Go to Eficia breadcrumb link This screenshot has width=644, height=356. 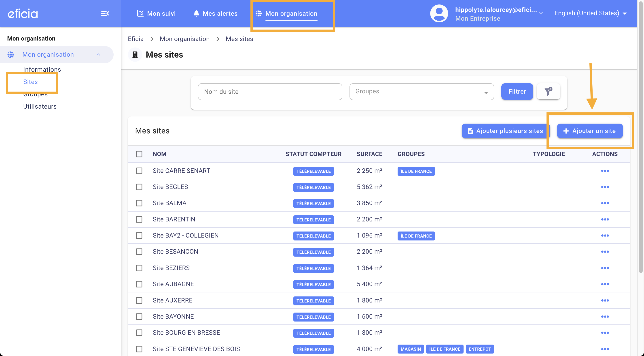136,39
